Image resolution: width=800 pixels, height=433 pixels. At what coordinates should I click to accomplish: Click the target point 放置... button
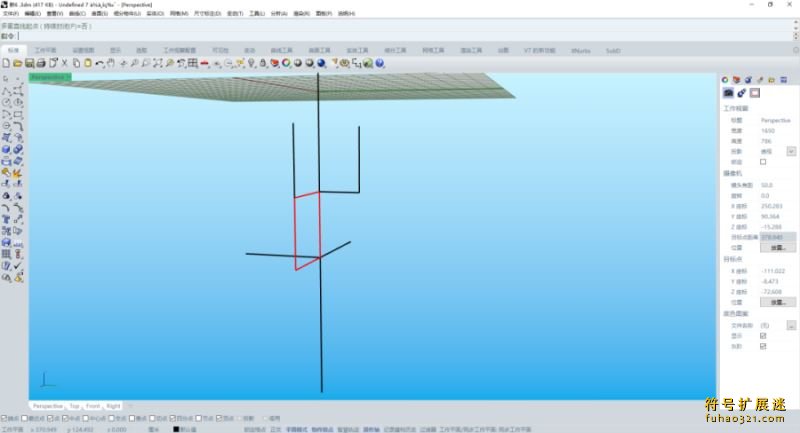click(778, 302)
